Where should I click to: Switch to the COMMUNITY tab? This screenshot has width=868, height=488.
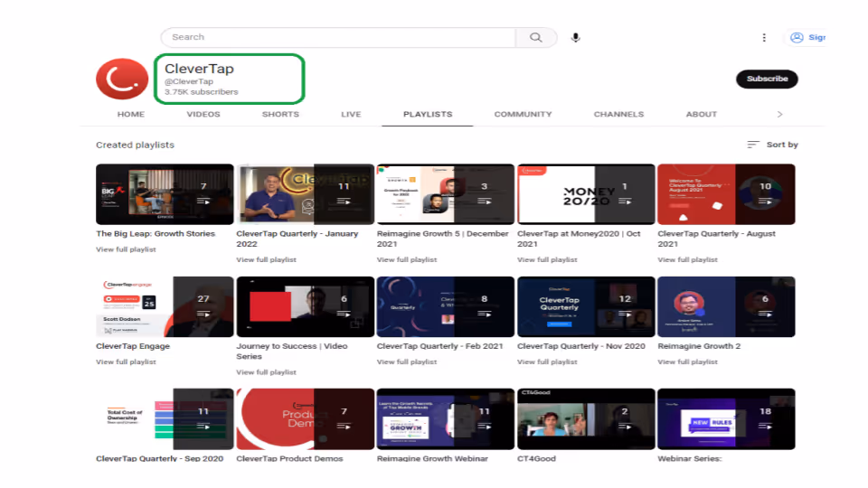point(524,114)
